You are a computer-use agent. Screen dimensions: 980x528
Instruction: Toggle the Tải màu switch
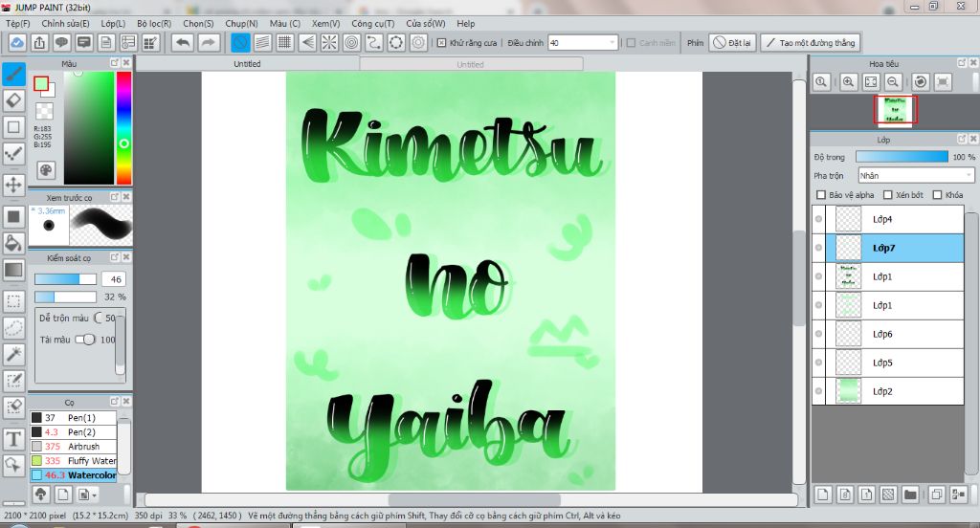85,340
